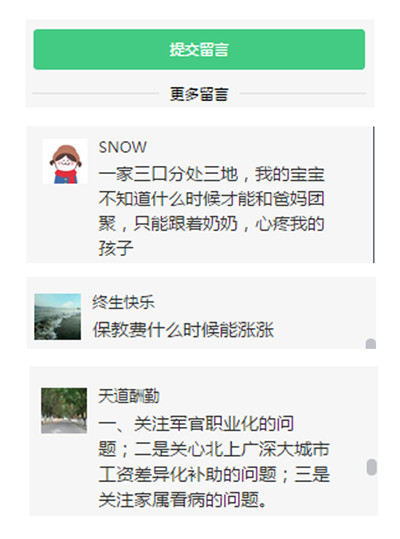Click the line 不知道什么时候才能和爸妈团
Viewport: 400px width, 539px height.
click(211, 199)
